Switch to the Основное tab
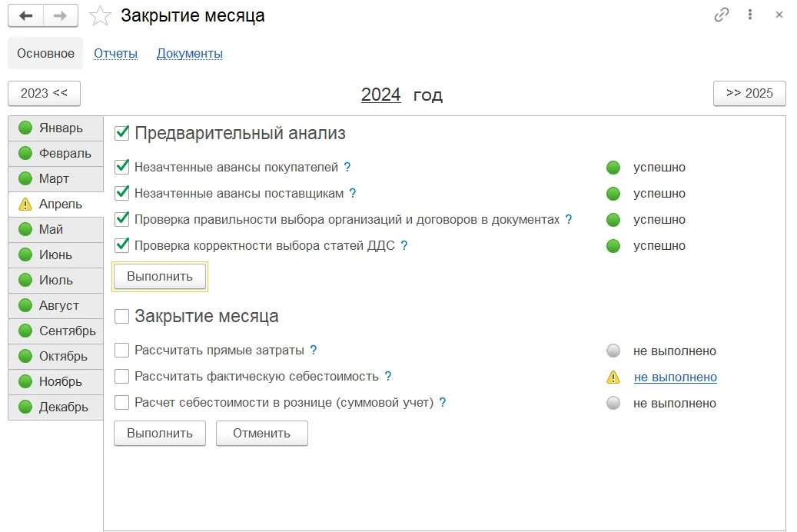797x532 pixels. [x=46, y=53]
